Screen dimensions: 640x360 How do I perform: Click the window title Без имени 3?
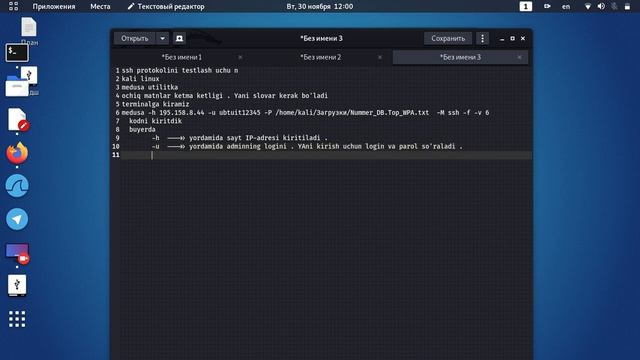(x=321, y=38)
